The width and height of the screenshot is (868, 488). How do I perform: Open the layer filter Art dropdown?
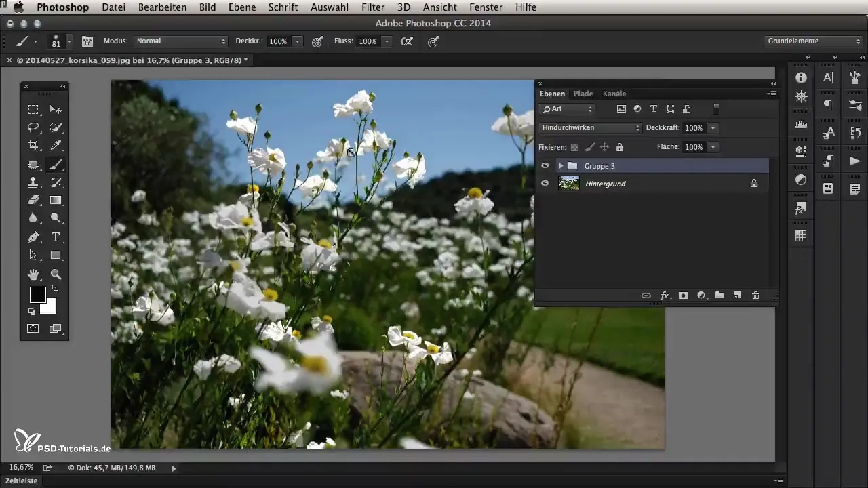click(567, 108)
